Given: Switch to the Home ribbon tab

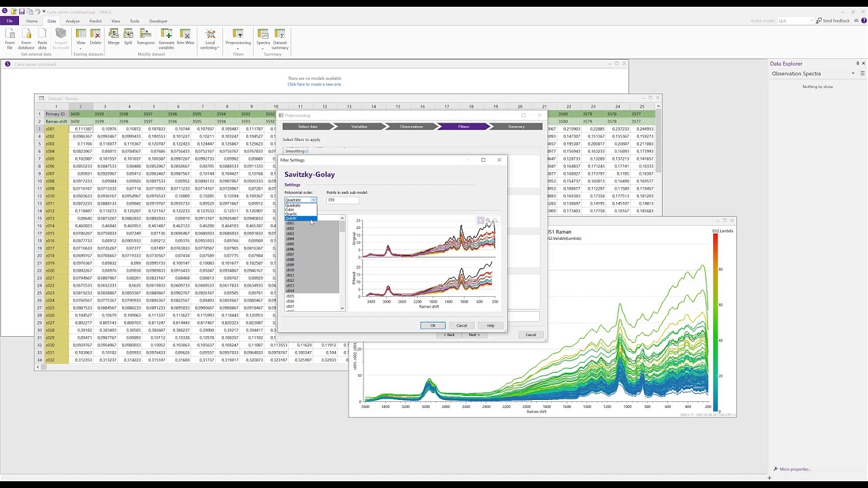Looking at the screenshot, I should 32,21.
